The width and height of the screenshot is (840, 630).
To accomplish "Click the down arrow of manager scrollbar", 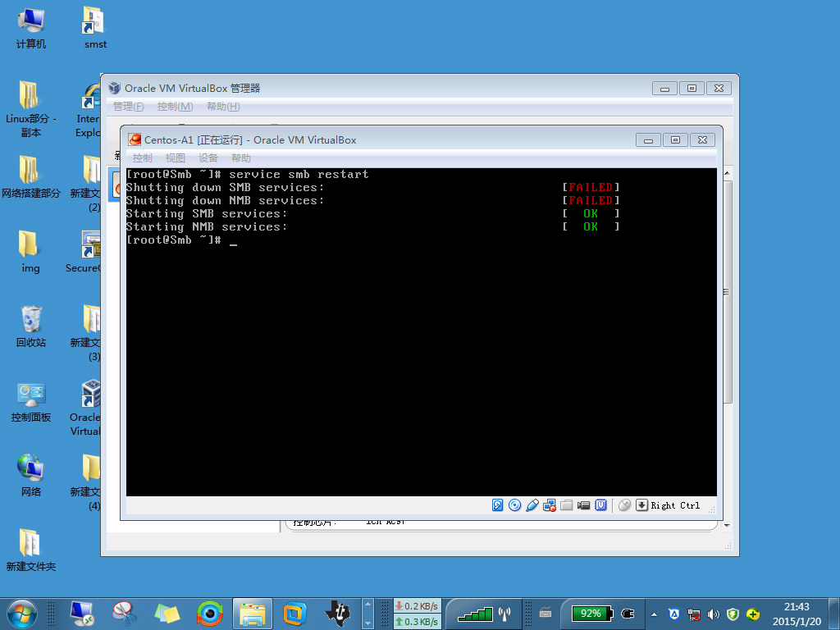I will pyautogui.click(x=727, y=526).
